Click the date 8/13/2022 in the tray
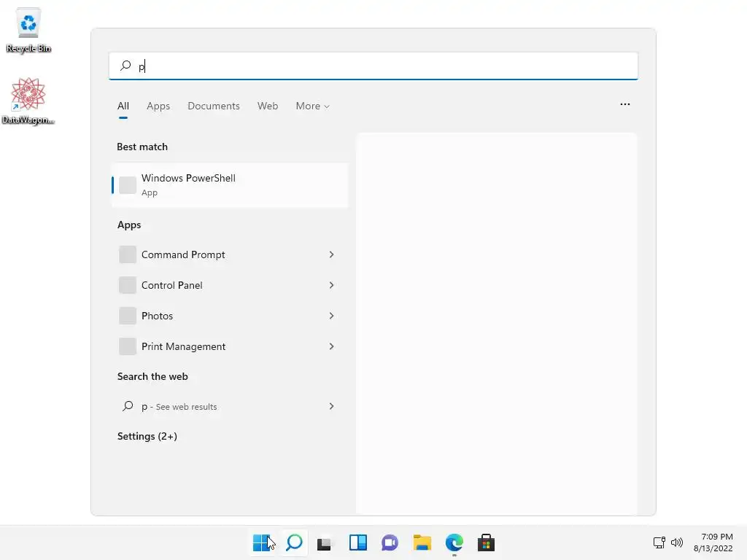The height and width of the screenshot is (560, 747). pyautogui.click(x=713, y=548)
